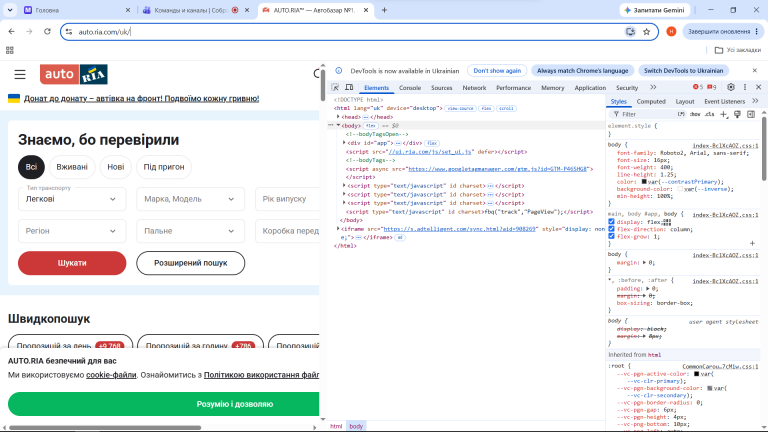Open the Донат до донату banner link
The image size is (768, 432).
[x=142, y=98]
